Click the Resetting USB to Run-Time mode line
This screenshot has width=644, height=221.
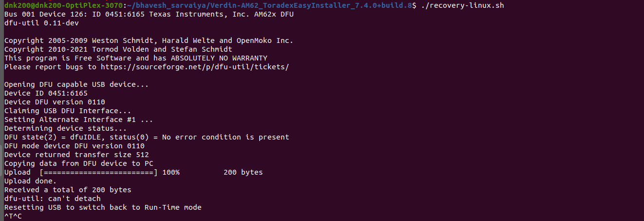(x=103, y=207)
